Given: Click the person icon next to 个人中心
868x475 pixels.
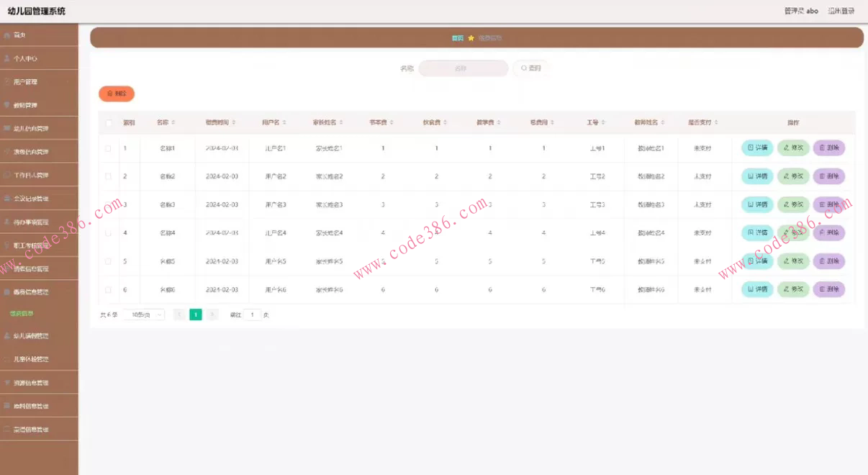Looking at the screenshot, I should click(7, 58).
